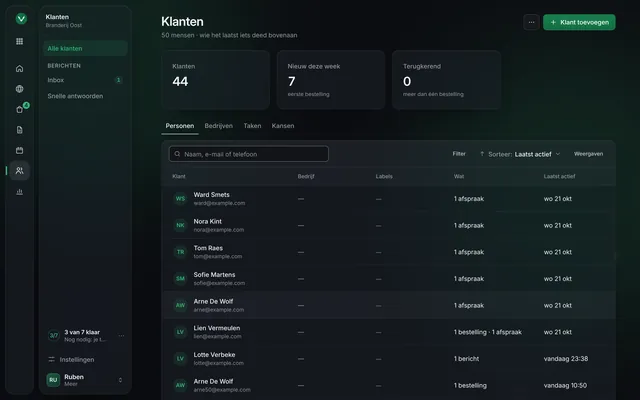Expand the Ruben account switcher chevrons

[120, 380]
